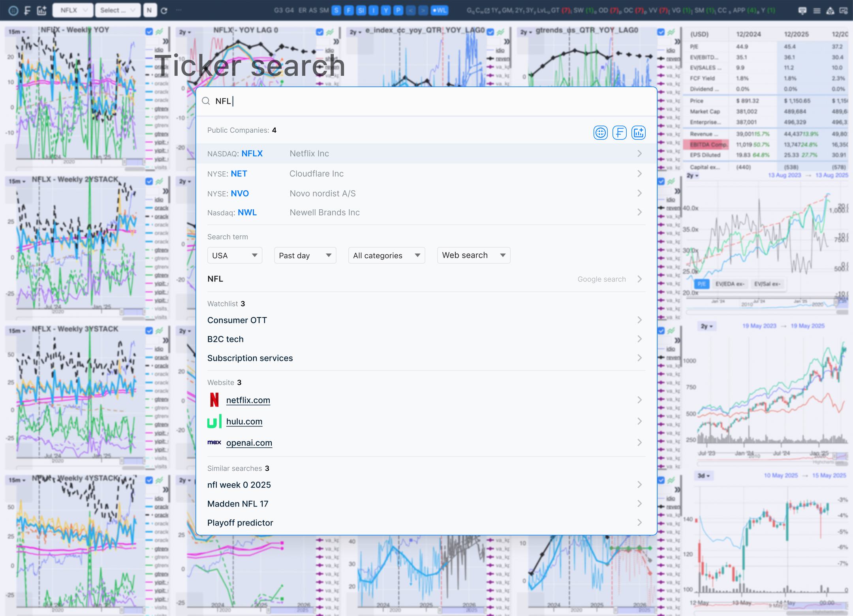Open the hamburger menu icon at top right
The image size is (853, 616).
click(x=817, y=11)
